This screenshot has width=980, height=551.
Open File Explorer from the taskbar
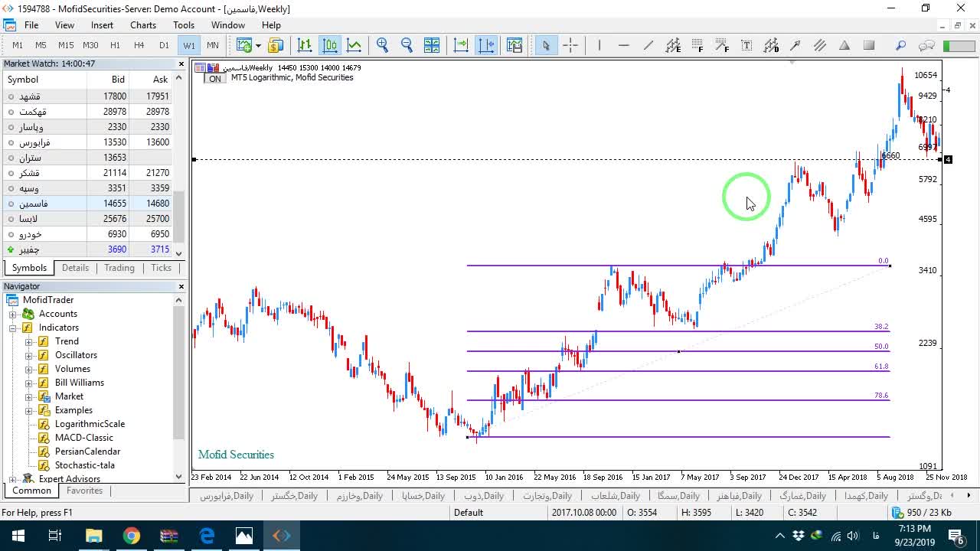93,536
